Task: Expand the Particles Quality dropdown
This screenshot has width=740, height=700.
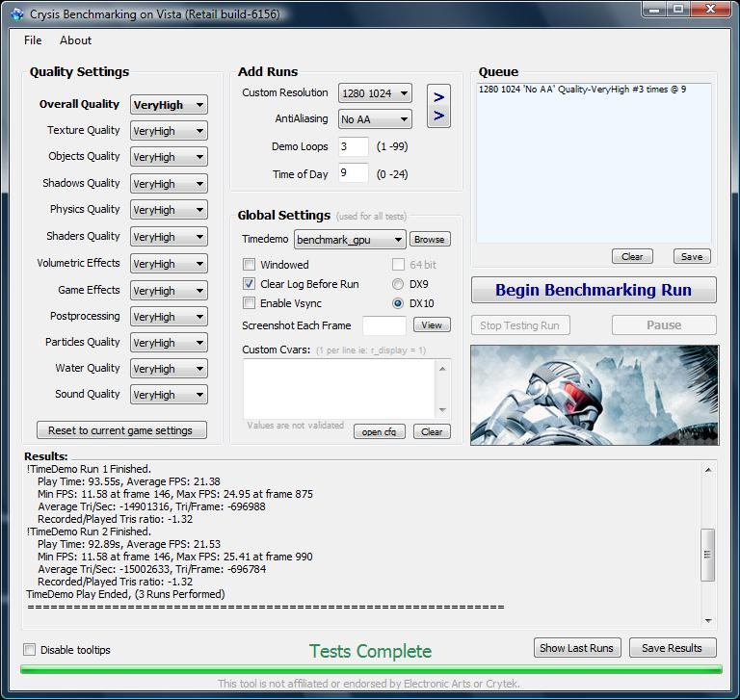Action: coord(169,343)
